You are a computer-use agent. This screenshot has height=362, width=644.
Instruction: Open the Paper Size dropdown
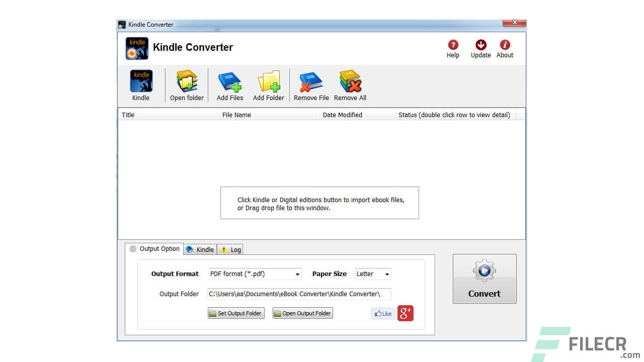click(x=387, y=274)
